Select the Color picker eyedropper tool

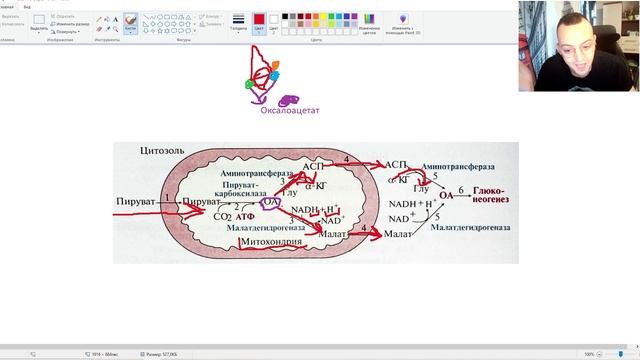107,29
